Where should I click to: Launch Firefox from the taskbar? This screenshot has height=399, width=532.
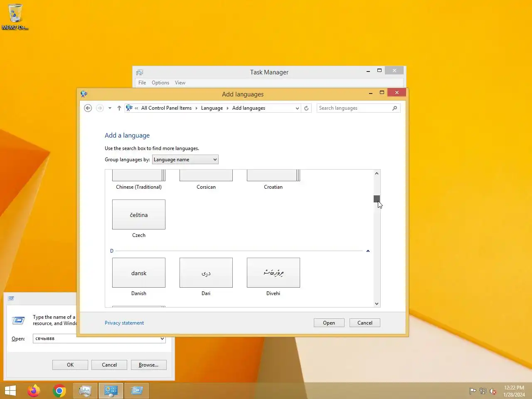coord(34,391)
